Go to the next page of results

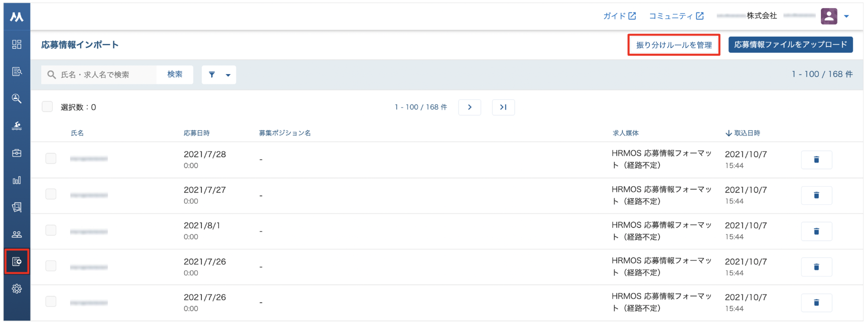point(470,107)
